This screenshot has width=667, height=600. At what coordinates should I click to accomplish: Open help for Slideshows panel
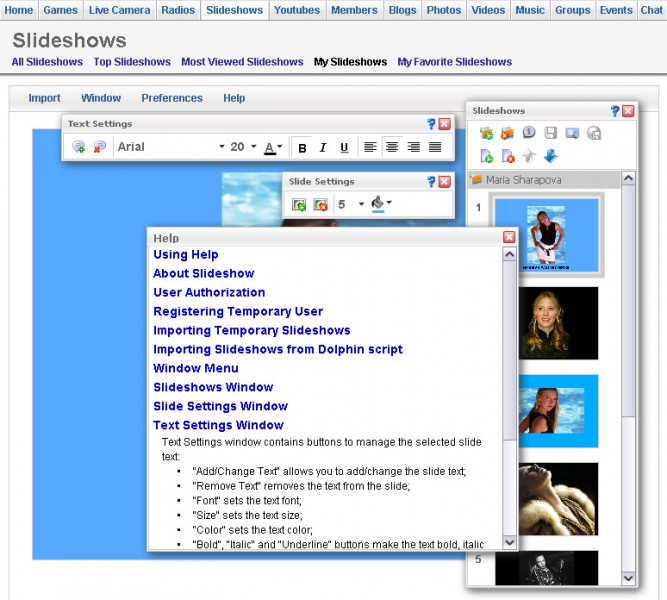tap(615, 111)
